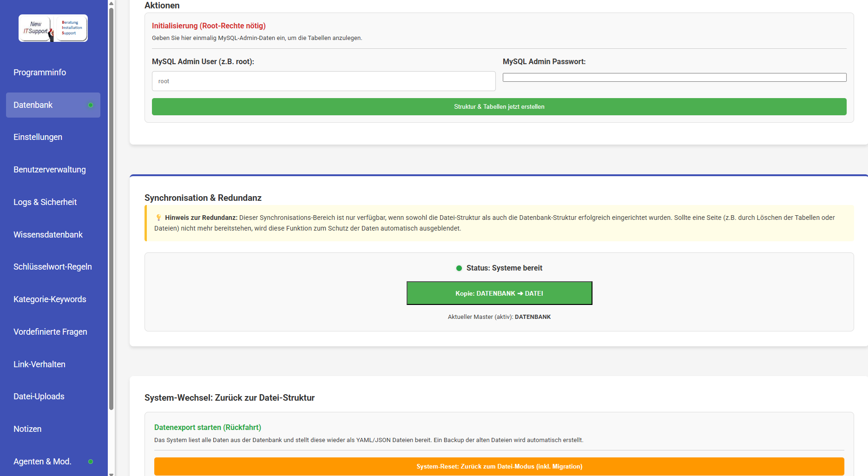
Task: Go to Einstellungen
Action: pyautogui.click(x=38, y=137)
